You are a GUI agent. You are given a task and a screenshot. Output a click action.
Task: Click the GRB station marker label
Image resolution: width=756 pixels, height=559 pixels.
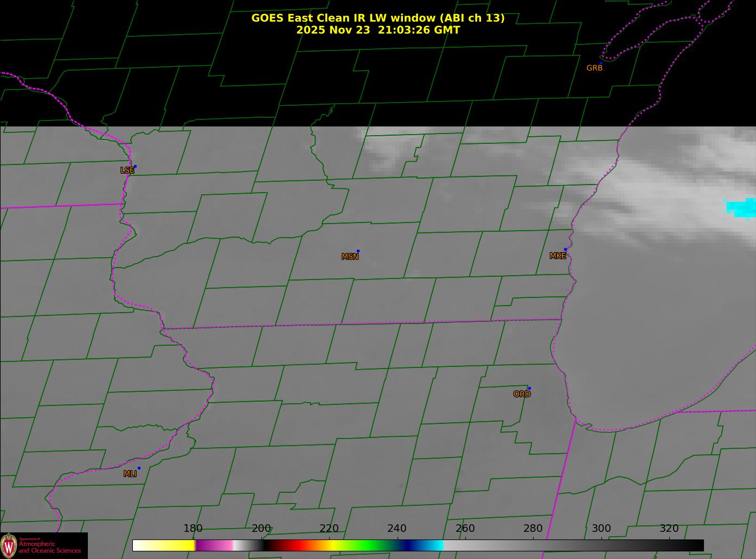pyautogui.click(x=594, y=68)
